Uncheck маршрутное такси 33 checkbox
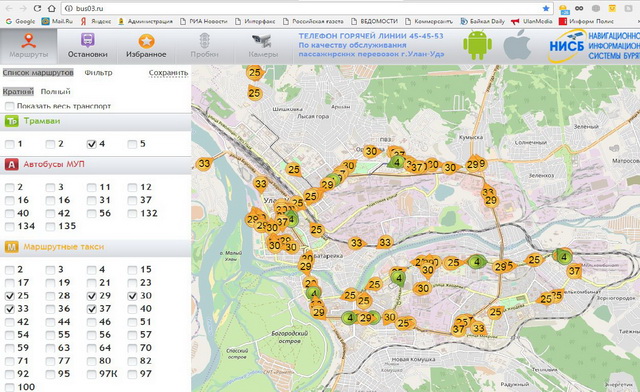This screenshot has height=392, width=640. (x=10, y=309)
